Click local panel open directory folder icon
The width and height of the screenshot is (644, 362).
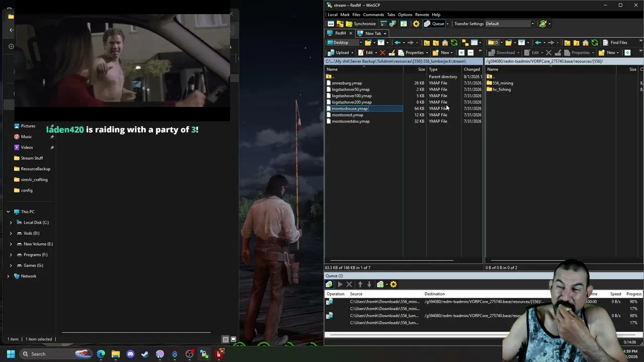[368, 43]
